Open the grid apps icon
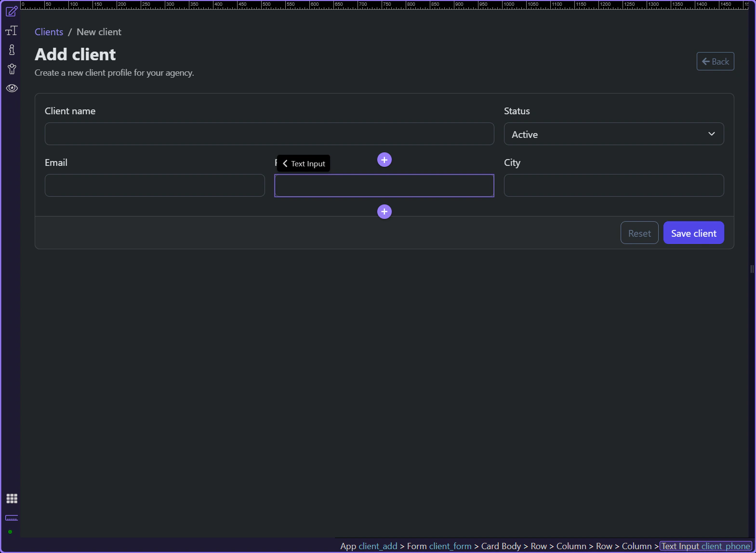 [x=12, y=499]
